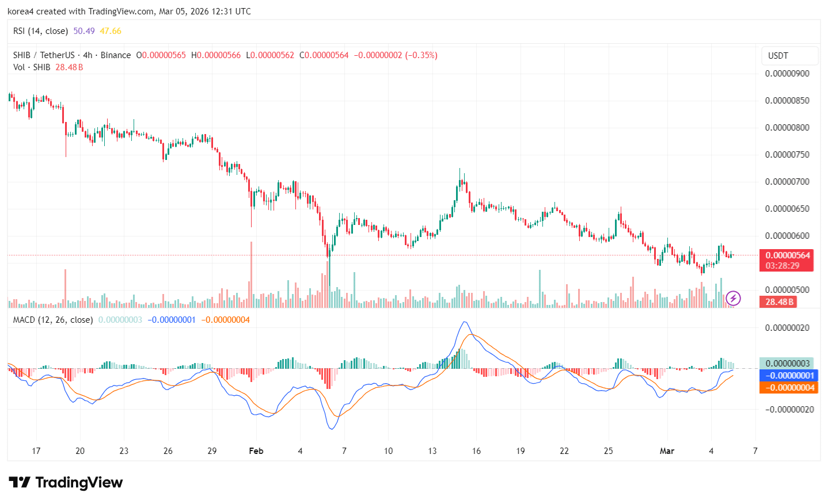Click the orange signal line value label

pyautogui.click(x=789, y=388)
